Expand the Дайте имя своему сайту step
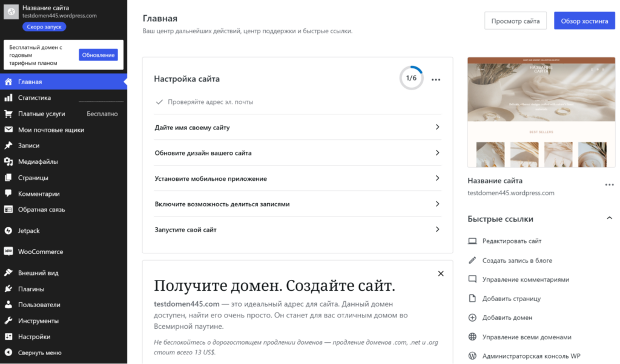 point(297,127)
